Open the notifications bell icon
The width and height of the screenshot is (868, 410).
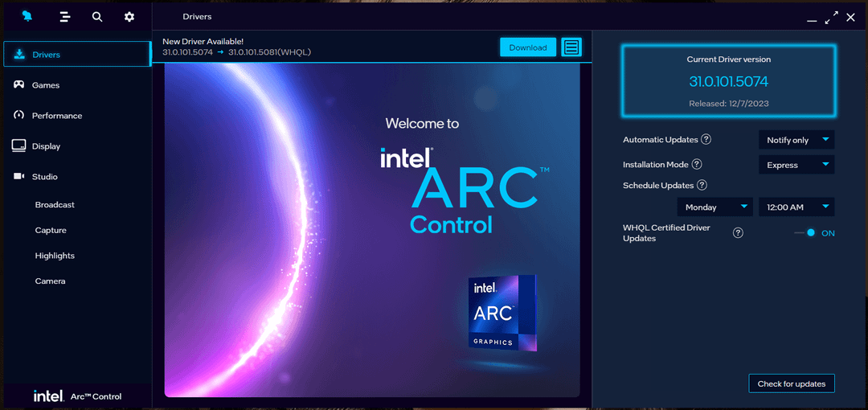(x=28, y=16)
